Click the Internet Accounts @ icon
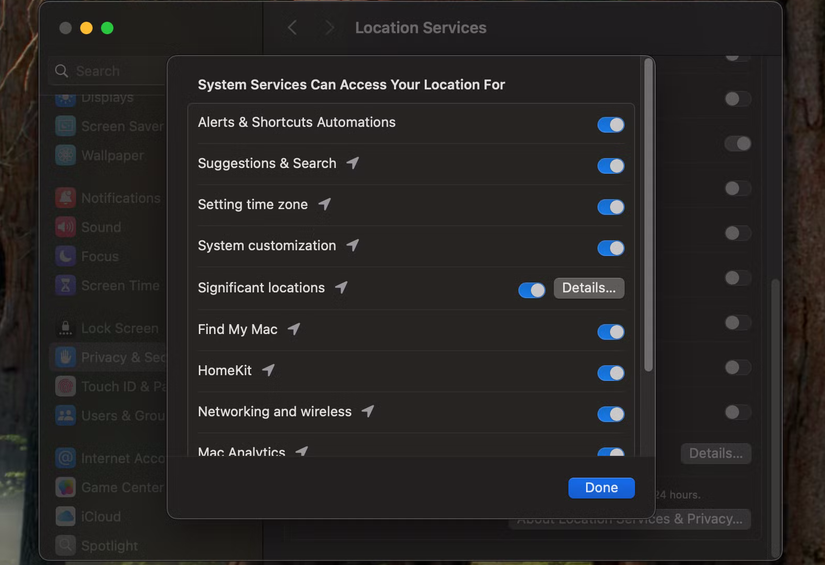 (65, 458)
